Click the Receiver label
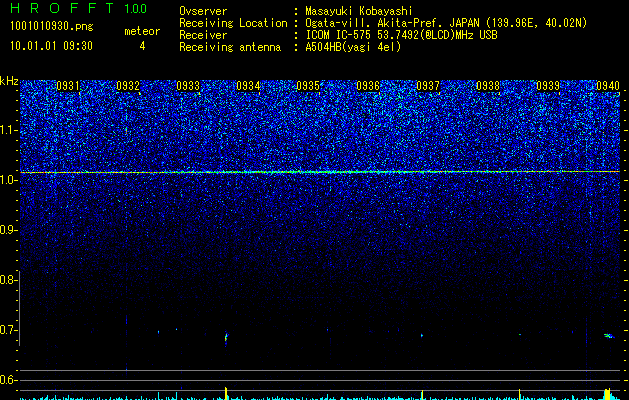This screenshot has width=629, height=400. coord(203,35)
